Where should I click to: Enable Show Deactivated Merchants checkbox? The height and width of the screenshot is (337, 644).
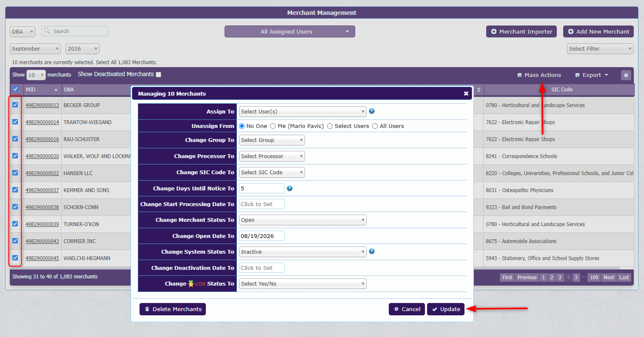click(159, 74)
